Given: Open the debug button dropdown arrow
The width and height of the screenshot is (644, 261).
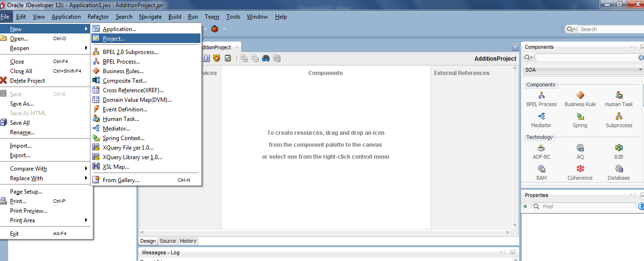Looking at the screenshot, I should tap(224, 29).
